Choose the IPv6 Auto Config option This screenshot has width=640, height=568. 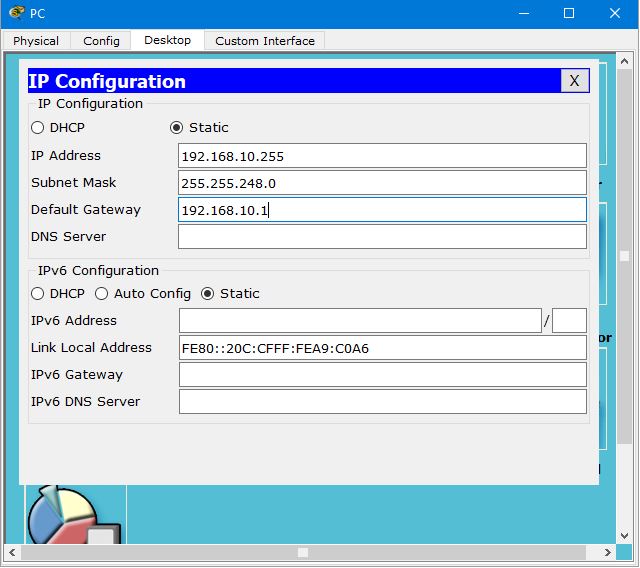coord(102,294)
